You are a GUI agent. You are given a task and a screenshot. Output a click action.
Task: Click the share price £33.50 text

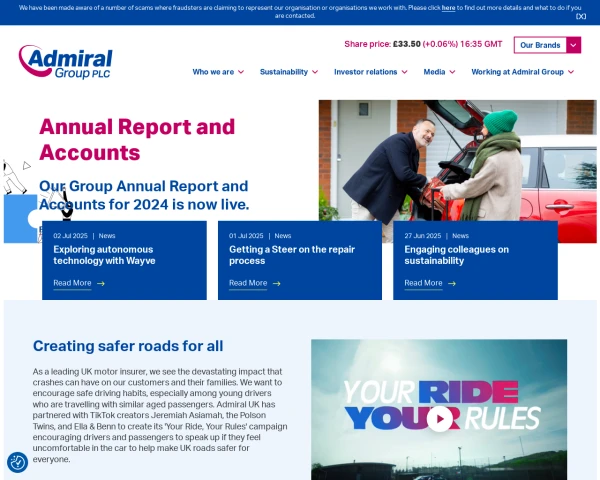(407, 44)
